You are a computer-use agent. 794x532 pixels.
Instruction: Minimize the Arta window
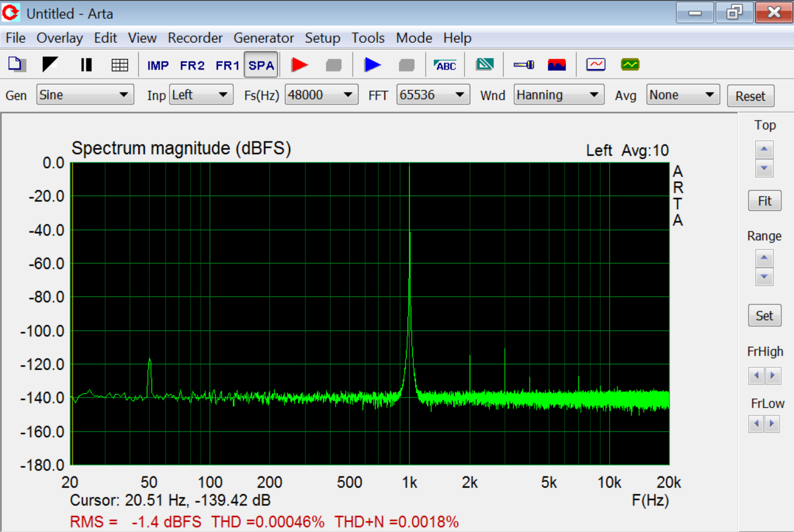(x=695, y=12)
